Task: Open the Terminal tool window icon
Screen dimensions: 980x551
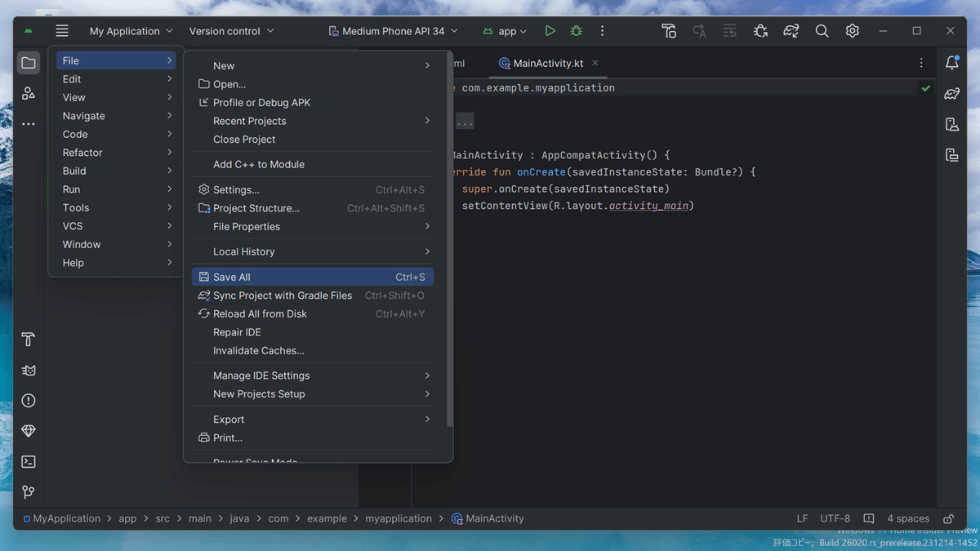Action: click(29, 461)
